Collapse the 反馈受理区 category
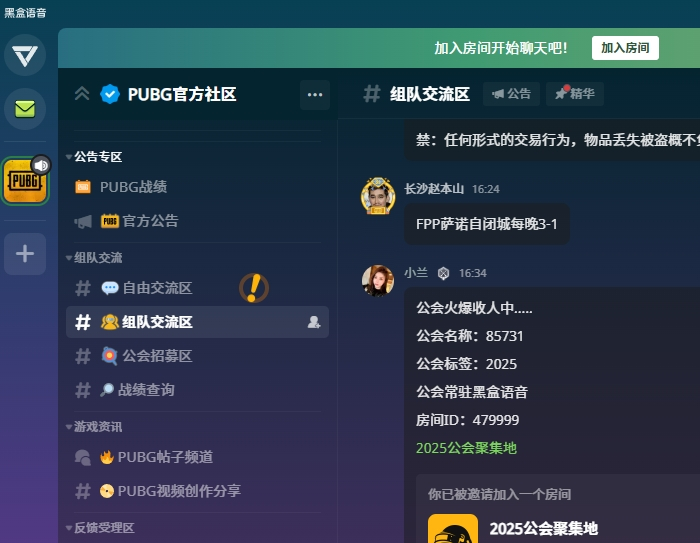The image size is (700, 543). click(x=100, y=528)
